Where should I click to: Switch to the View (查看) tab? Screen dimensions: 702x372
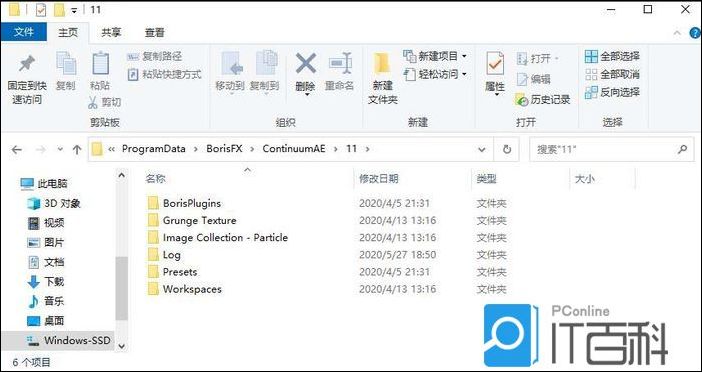click(x=154, y=32)
